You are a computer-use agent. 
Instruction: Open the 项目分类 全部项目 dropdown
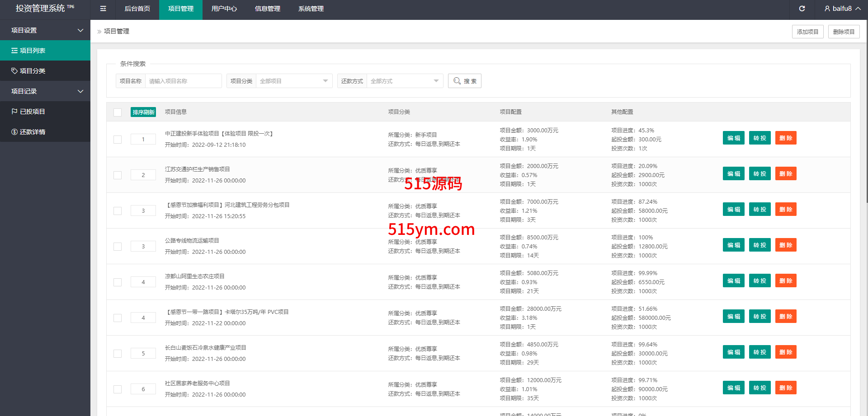click(294, 81)
